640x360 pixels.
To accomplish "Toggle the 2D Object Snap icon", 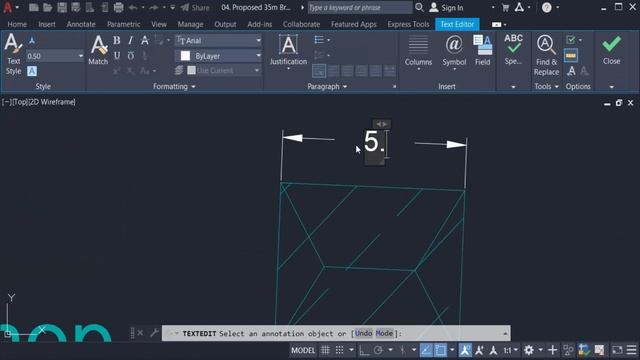I will [440, 350].
